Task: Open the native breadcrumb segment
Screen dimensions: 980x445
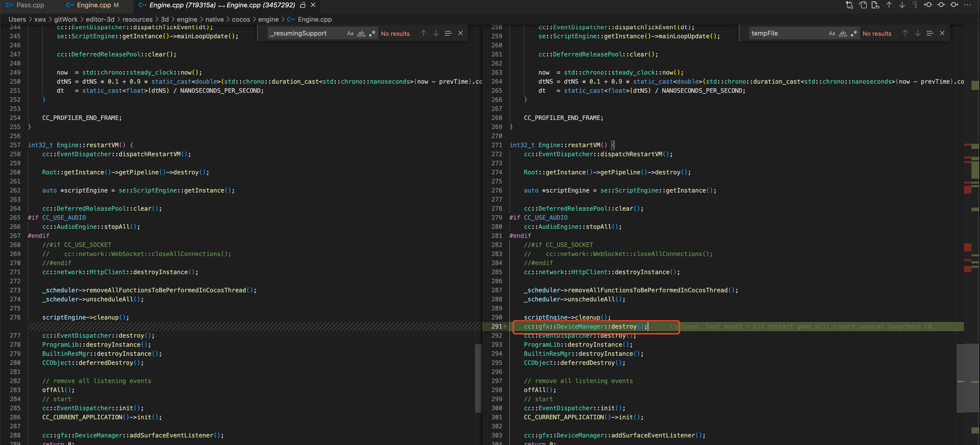Action: click(215, 19)
